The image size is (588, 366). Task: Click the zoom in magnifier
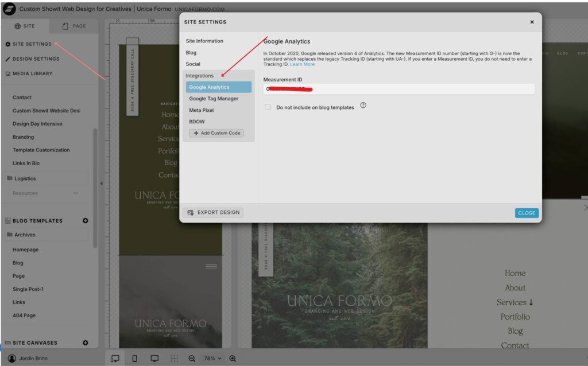point(233,358)
